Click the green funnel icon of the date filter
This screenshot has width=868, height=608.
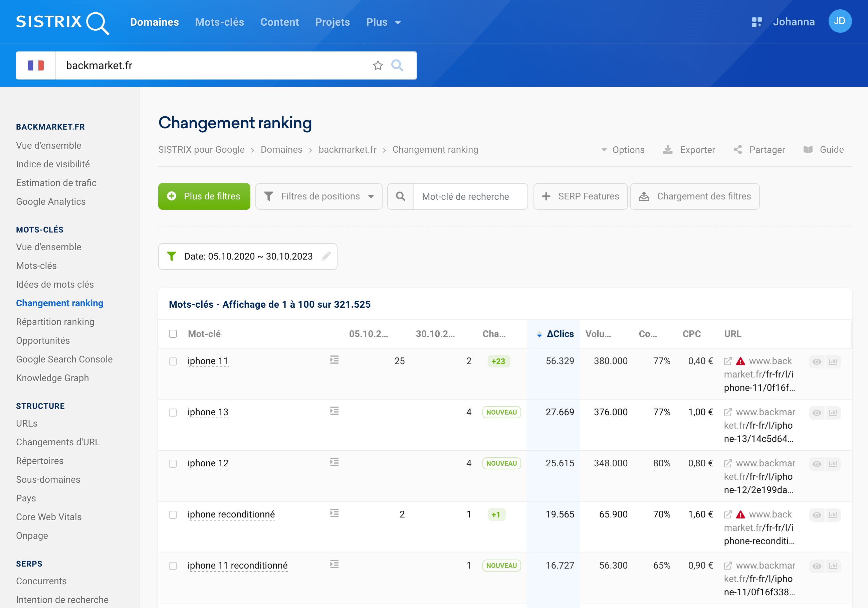coord(172,257)
